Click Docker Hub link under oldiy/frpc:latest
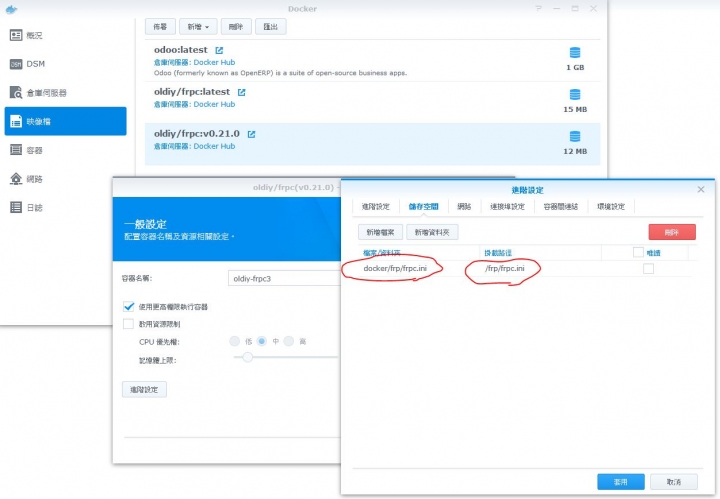This screenshot has height=499, width=720. pos(214,104)
